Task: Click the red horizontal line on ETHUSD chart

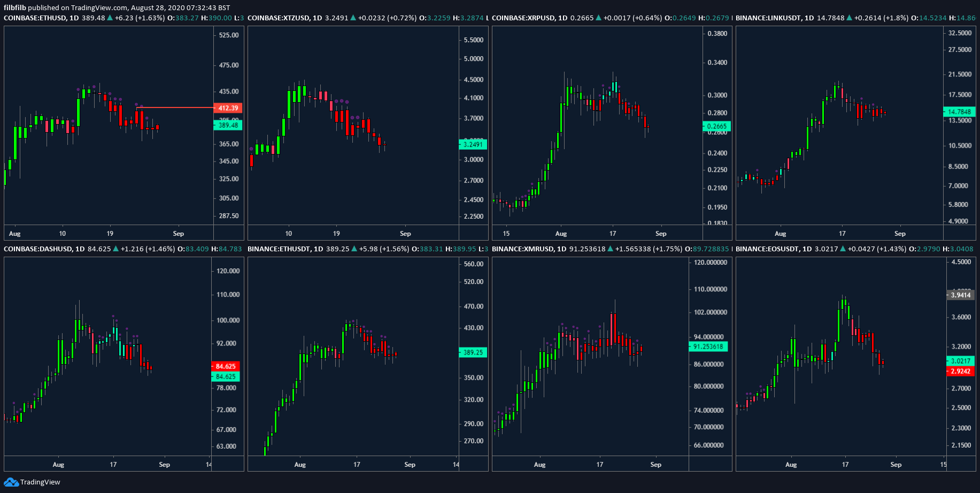Action: (175, 107)
